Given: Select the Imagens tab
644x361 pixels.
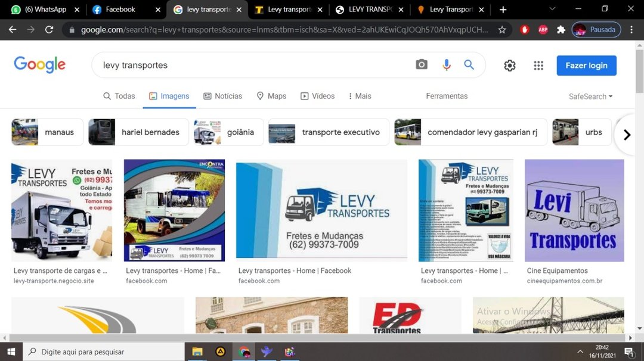Looking at the screenshot, I should point(169,96).
